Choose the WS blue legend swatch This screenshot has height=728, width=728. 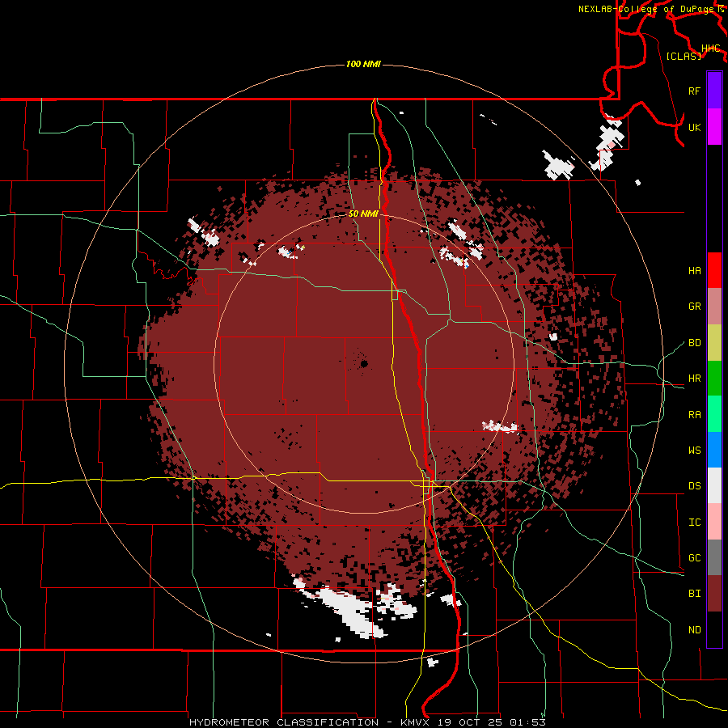[x=714, y=450]
